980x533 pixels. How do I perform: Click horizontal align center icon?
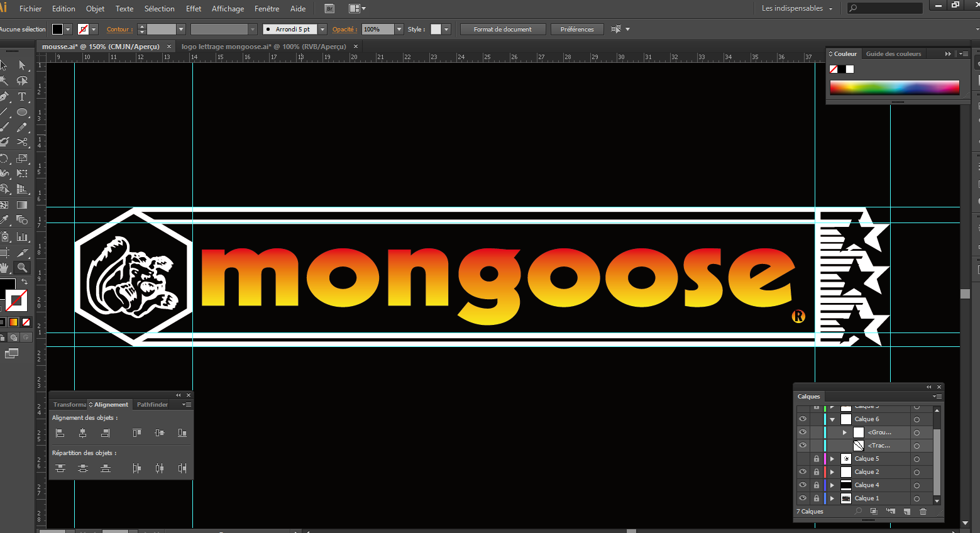(x=82, y=433)
